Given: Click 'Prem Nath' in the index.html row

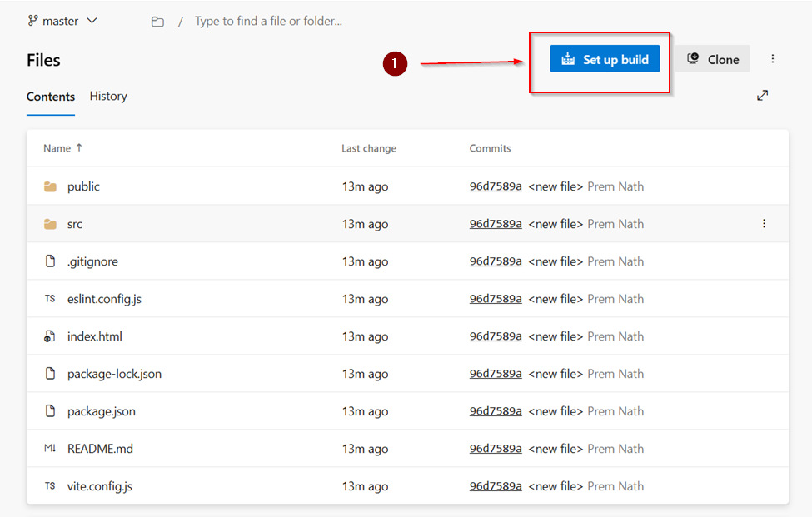Looking at the screenshot, I should tap(615, 336).
